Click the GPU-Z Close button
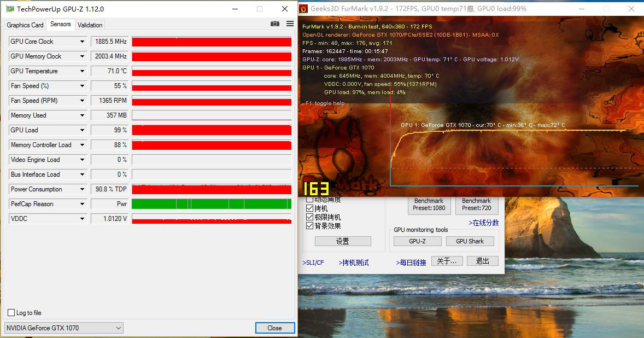644x338 pixels. 275,328
